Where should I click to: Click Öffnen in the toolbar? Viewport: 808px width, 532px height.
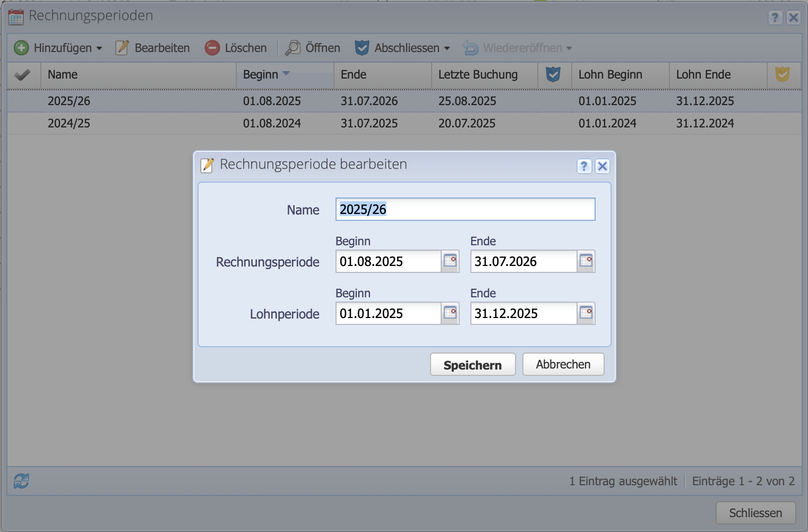[x=313, y=48]
